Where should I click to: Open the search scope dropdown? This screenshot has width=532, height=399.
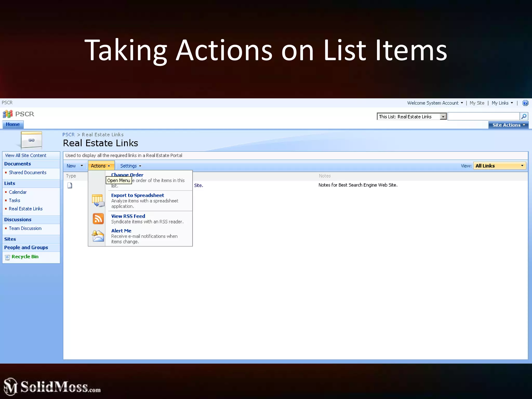443,117
